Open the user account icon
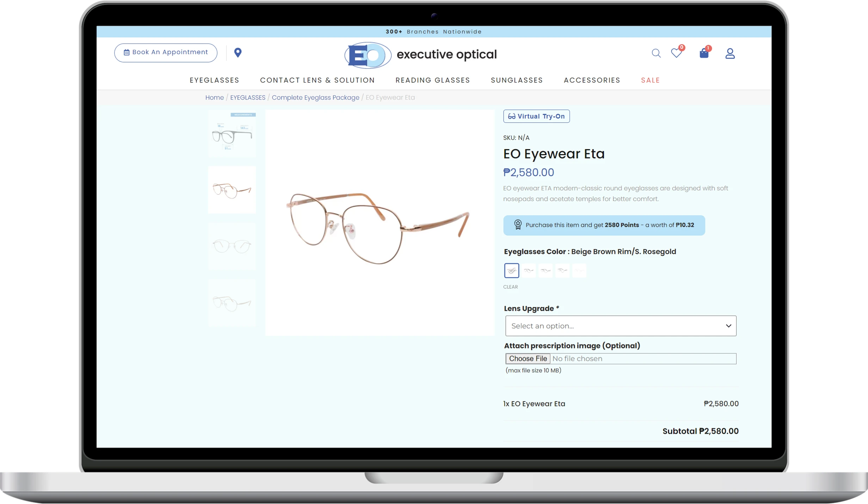The width and height of the screenshot is (868, 504). [x=730, y=53]
